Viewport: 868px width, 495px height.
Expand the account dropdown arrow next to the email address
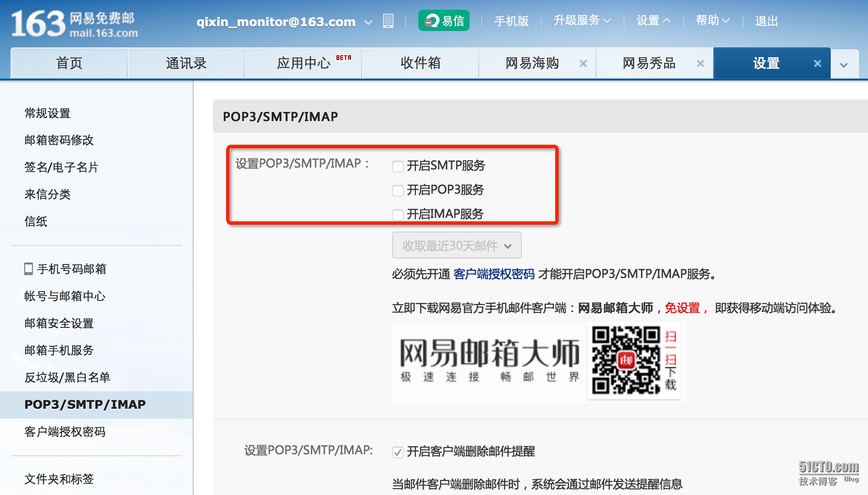tap(368, 22)
